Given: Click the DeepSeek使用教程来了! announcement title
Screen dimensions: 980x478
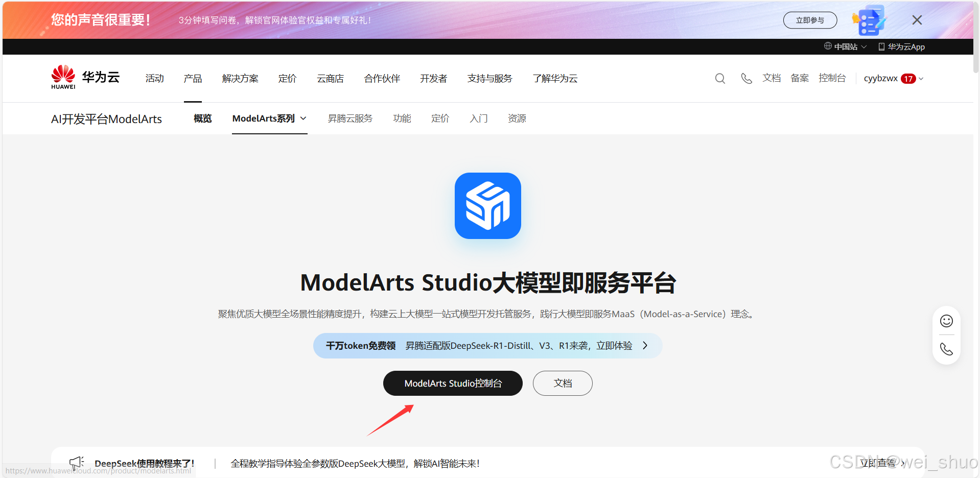Looking at the screenshot, I should click(x=145, y=464).
